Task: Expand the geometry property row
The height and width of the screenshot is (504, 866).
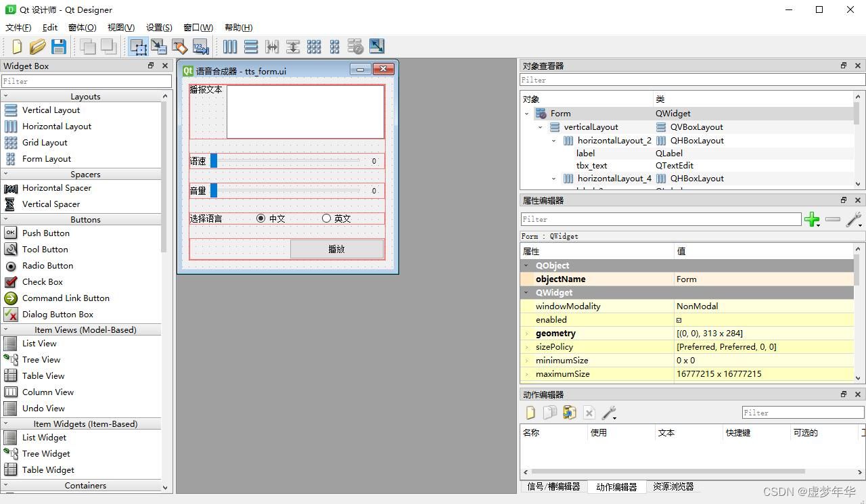Action: click(527, 334)
